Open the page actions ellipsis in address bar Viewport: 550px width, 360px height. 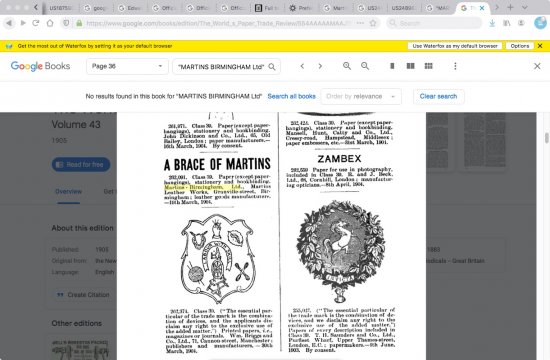click(x=360, y=23)
